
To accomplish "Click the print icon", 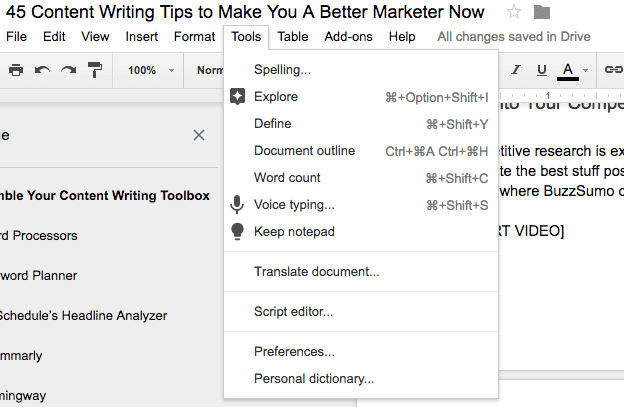I will pyautogui.click(x=16, y=70).
